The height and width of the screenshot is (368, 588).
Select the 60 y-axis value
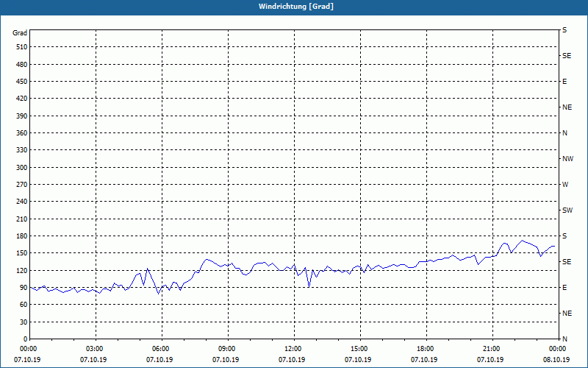24,305
